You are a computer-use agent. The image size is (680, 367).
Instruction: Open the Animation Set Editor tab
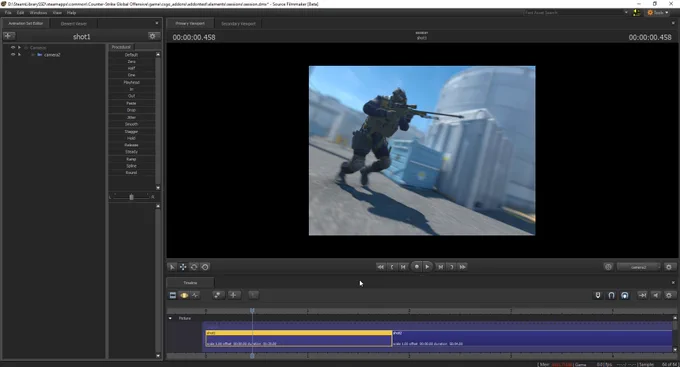click(x=26, y=23)
